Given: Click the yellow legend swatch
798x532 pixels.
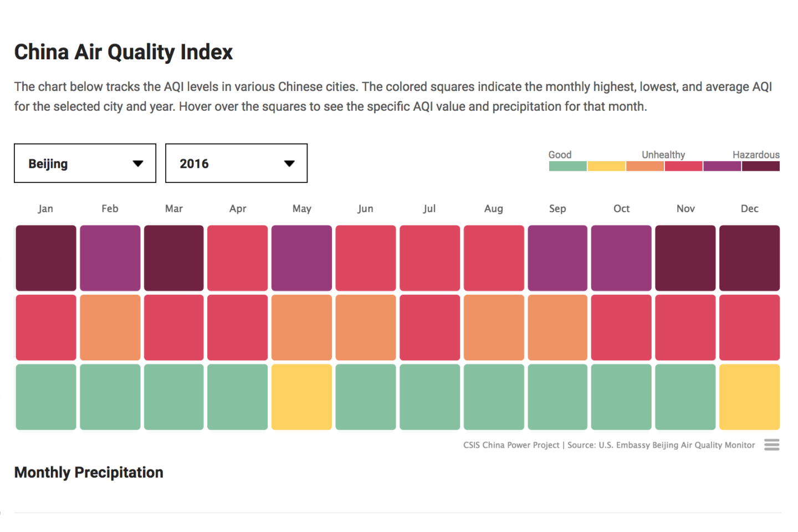Looking at the screenshot, I should click(606, 166).
